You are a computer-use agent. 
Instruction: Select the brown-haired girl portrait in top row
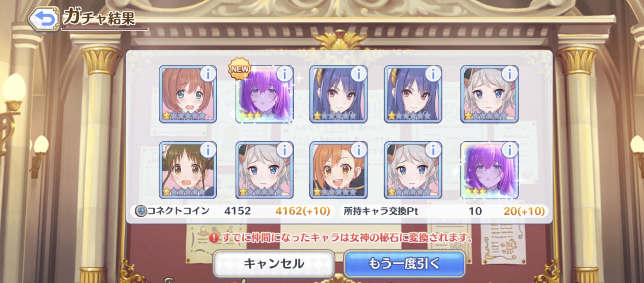click(188, 94)
